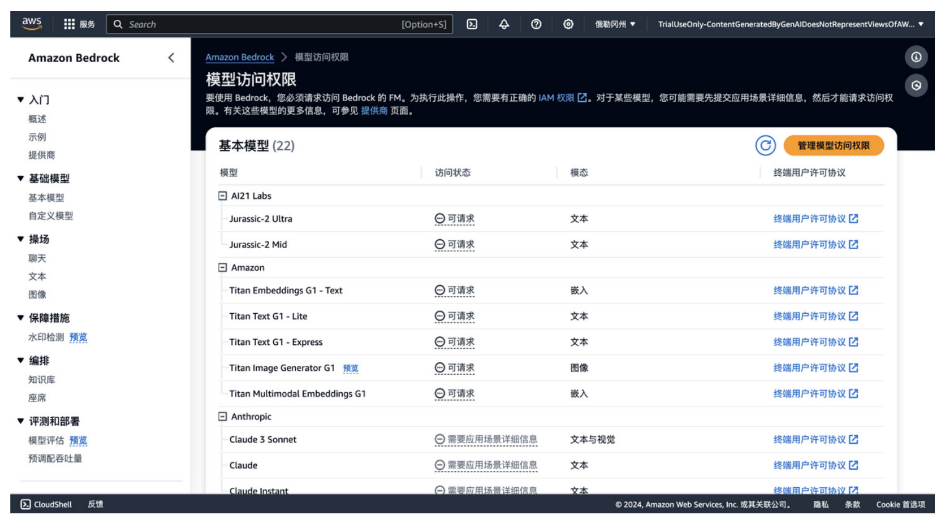Open the 图像 playground
The height and width of the screenshot is (524, 948).
click(x=37, y=294)
